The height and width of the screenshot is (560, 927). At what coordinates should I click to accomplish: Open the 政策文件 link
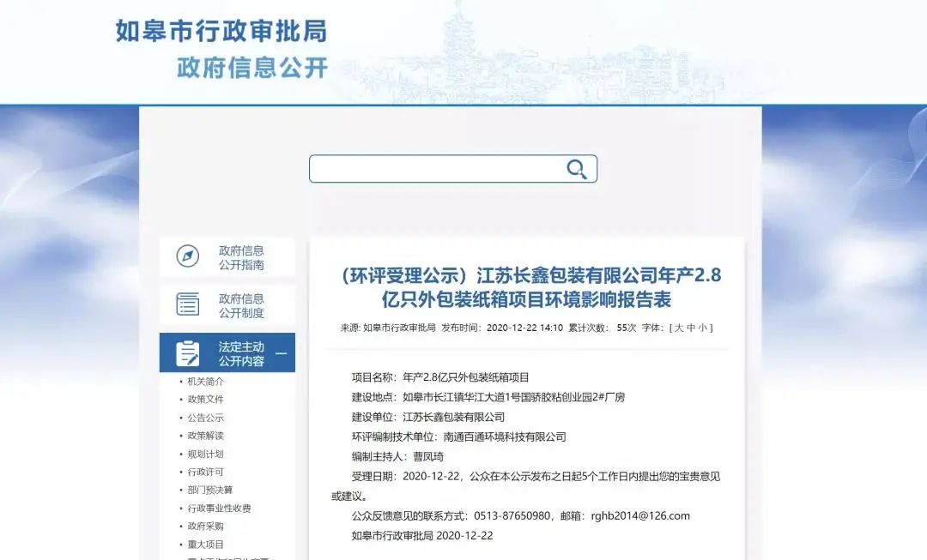(206, 400)
